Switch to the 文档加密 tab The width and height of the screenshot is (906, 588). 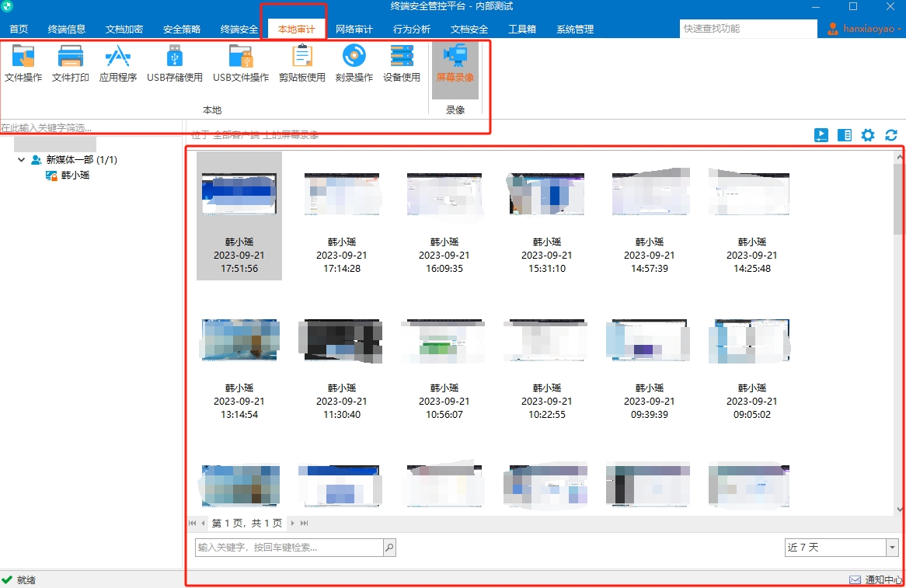(124, 29)
